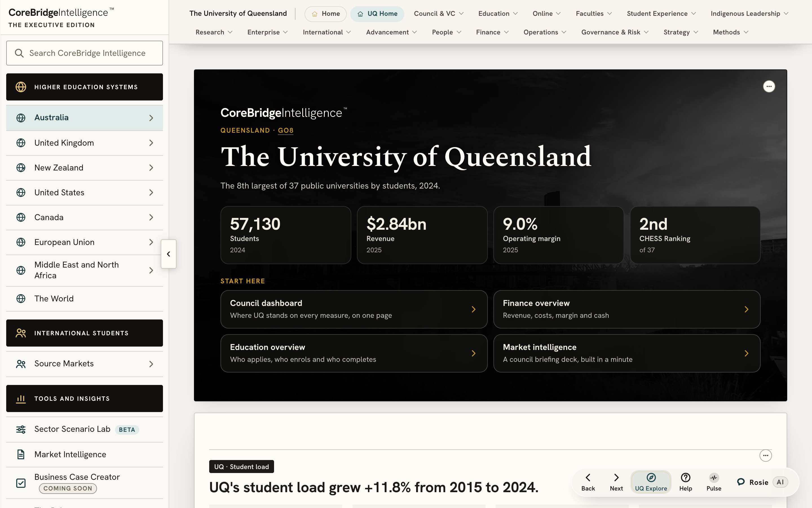Click the globe icon beside Australia
Viewport: 812px width, 508px height.
point(21,118)
